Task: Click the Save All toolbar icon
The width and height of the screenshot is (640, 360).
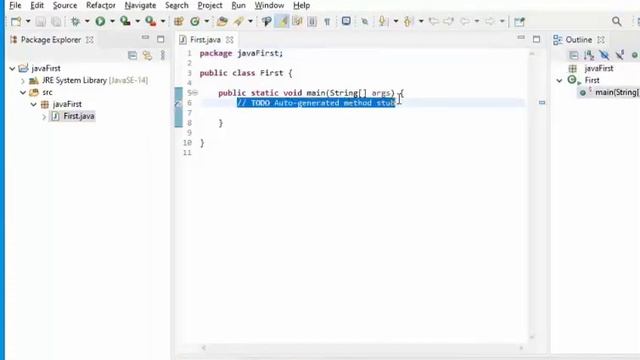Action: [56, 21]
